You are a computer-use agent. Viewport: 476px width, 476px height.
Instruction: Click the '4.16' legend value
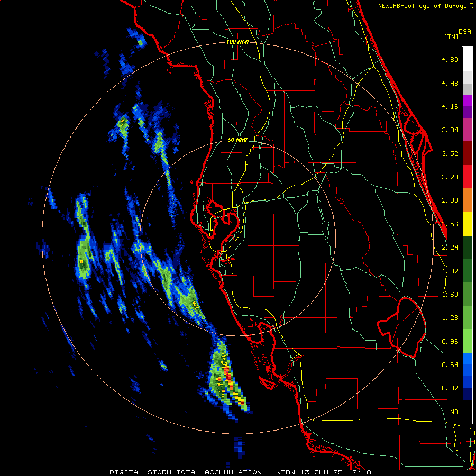[450, 106]
